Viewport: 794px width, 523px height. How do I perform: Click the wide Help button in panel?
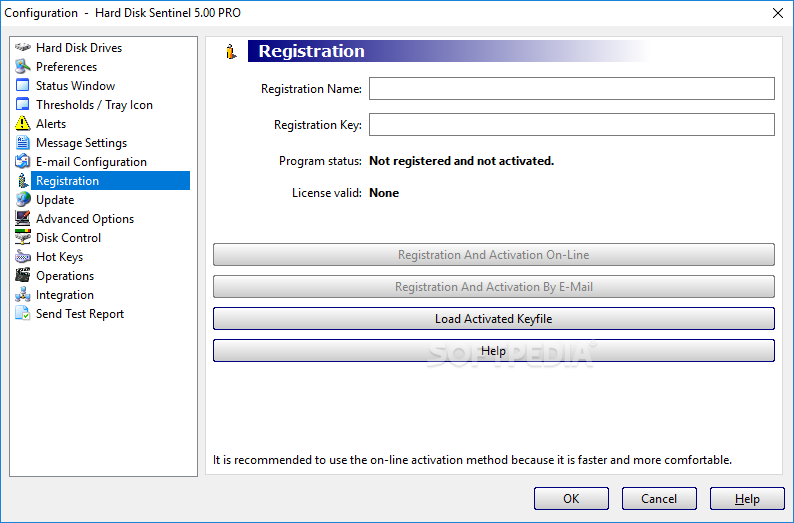click(494, 350)
